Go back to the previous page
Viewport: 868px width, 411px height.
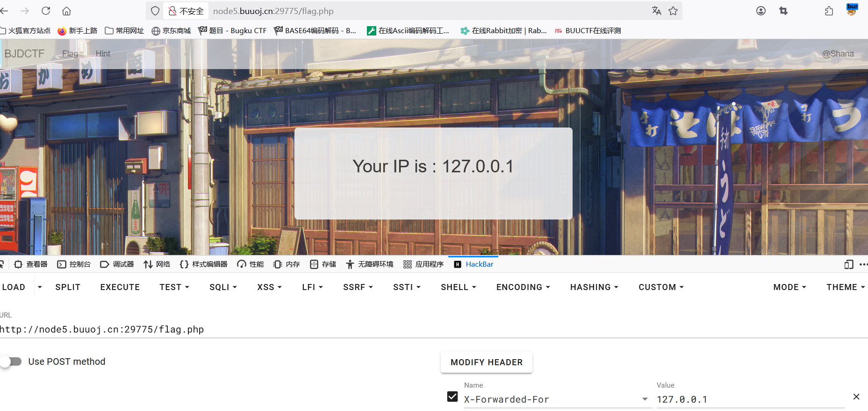[x=4, y=11]
